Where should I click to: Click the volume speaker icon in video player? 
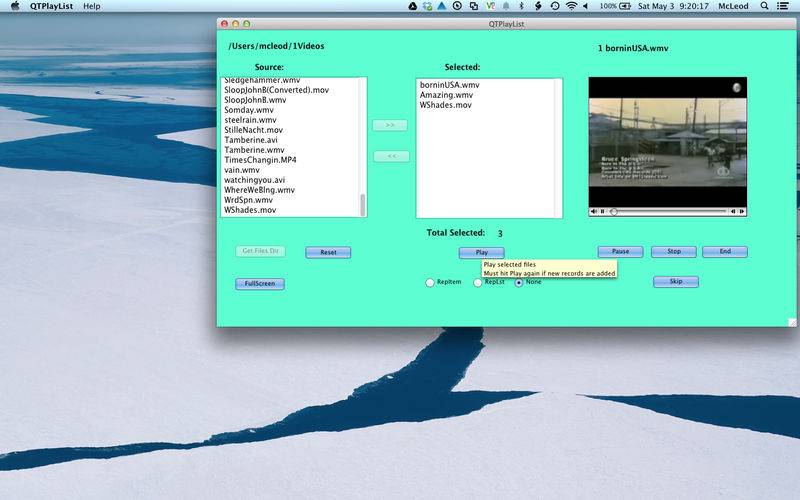click(593, 212)
